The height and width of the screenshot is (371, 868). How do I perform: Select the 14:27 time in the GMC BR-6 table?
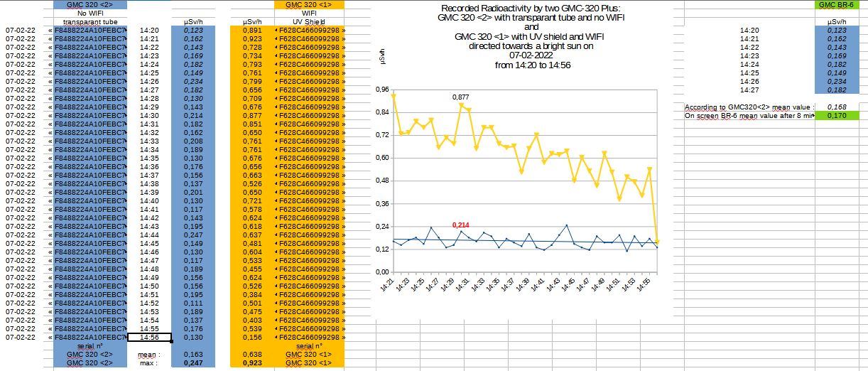click(749, 90)
